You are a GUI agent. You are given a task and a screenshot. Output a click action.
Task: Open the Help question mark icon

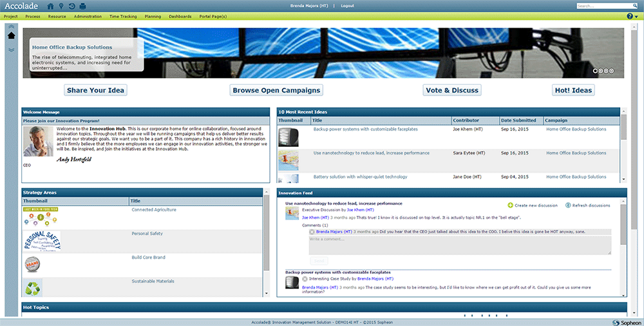(629, 16)
